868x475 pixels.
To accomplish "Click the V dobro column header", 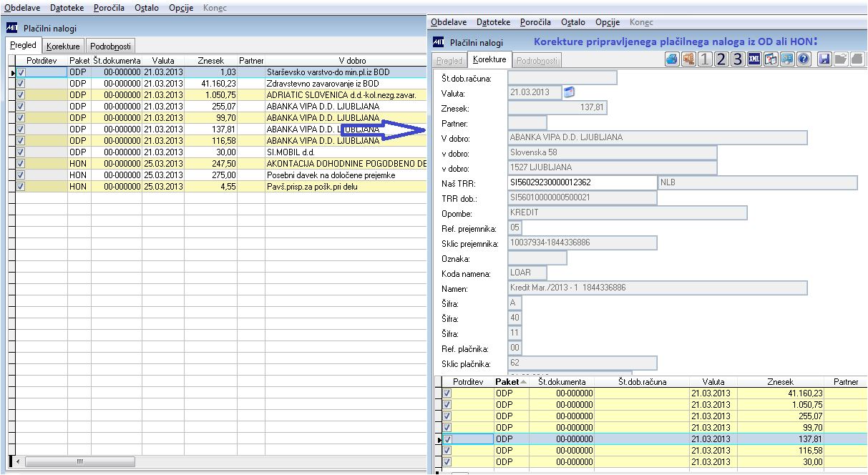I will pos(351,61).
